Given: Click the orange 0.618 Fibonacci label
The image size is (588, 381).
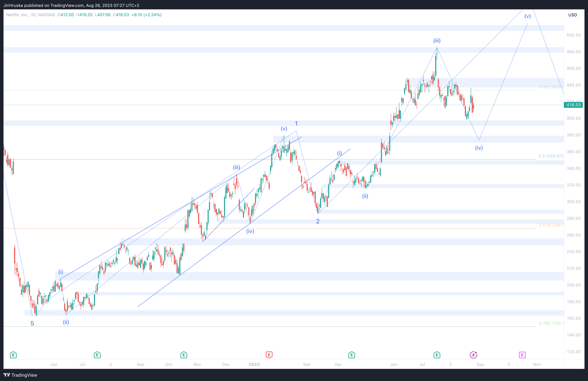Looking at the screenshot, I should pyautogui.click(x=551, y=225).
